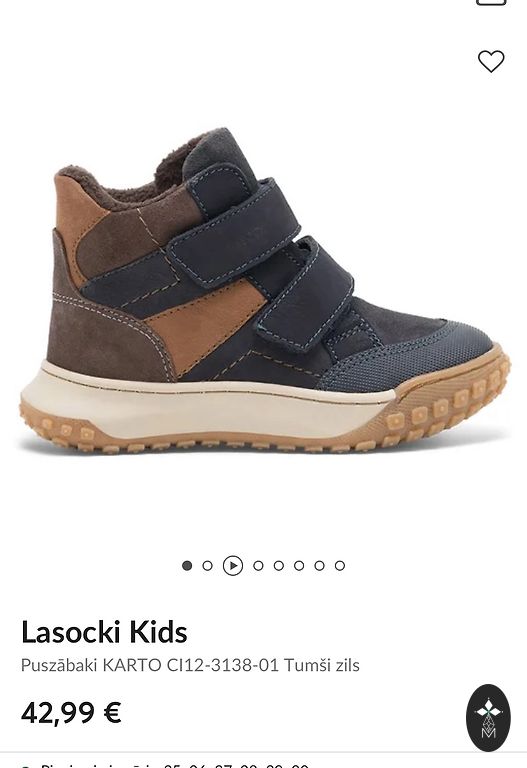527x768 pixels.
Task: Tap the partially visible icon above the heart
Action: (491, 2)
